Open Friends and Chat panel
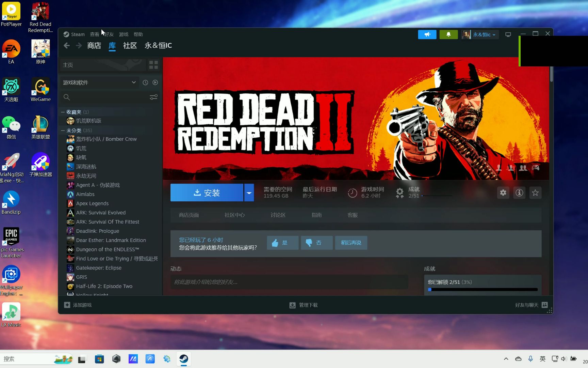Screen dimensions: 588x368 (531, 305)
